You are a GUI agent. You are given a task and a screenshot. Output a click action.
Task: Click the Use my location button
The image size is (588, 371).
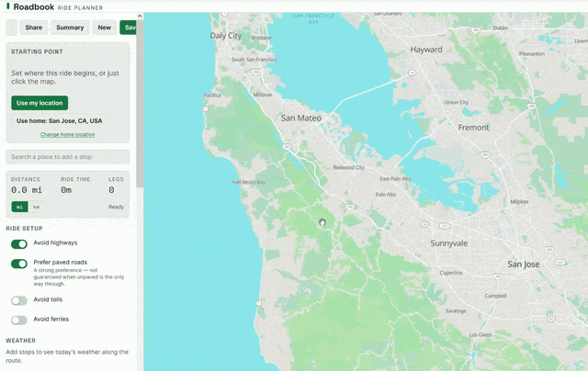click(40, 103)
